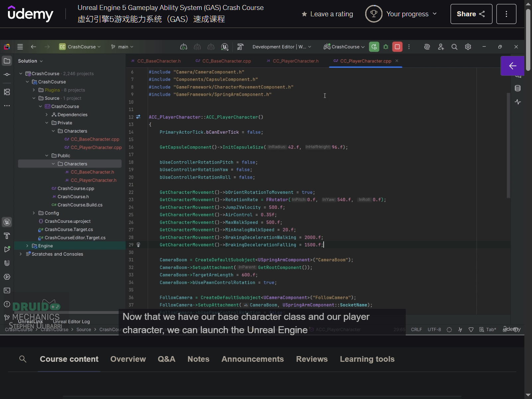532x399 pixels.
Task: Open the Reviews tab
Action: pos(312,359)
